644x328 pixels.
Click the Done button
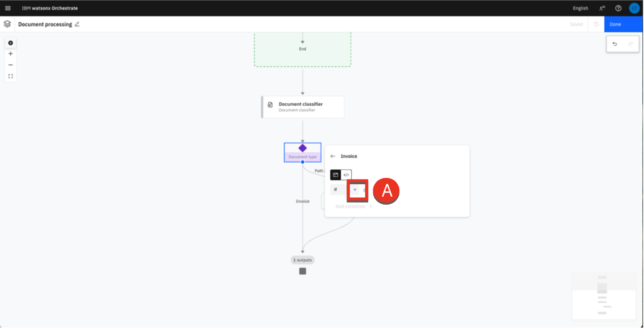tap(623, 24)
